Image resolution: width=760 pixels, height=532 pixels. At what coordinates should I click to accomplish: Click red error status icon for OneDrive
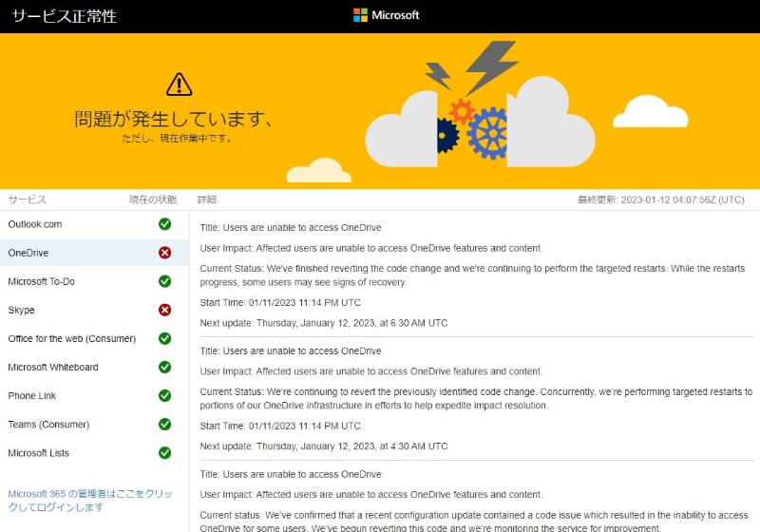click(x=164, y=253)
